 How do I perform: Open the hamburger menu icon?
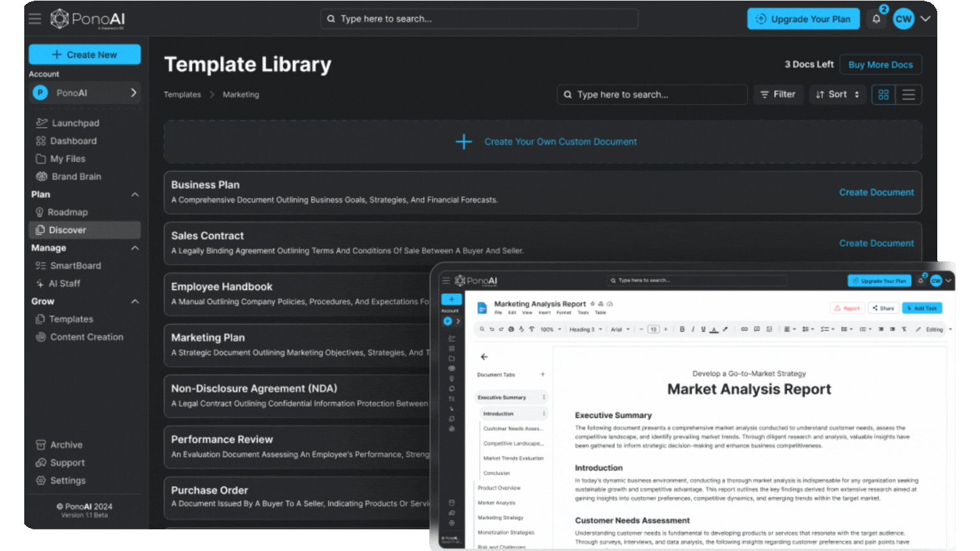[x=34, y=18]
